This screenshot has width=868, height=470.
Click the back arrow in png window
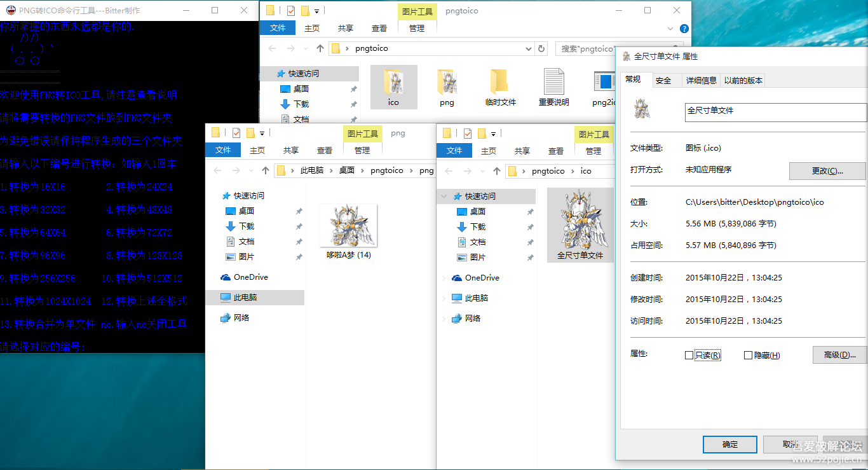217,170
